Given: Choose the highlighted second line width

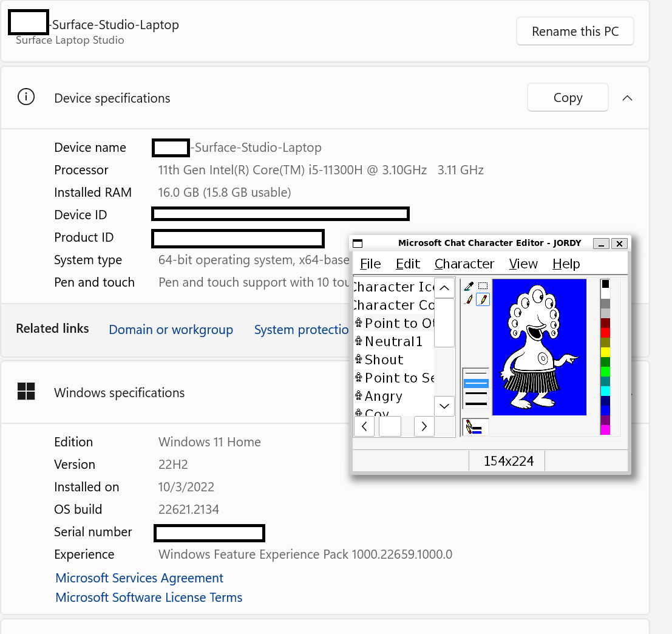Looking at the screenshot, I should tap(476, 383).
